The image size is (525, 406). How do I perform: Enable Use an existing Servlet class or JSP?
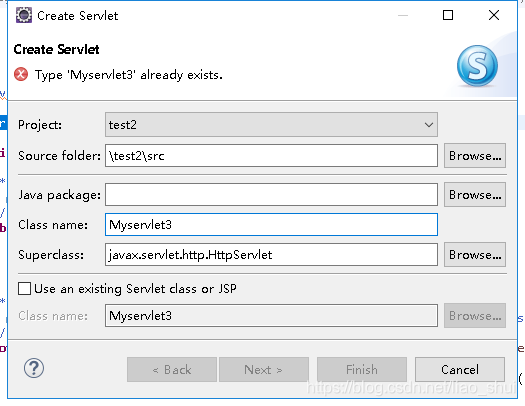coord(24,289)
